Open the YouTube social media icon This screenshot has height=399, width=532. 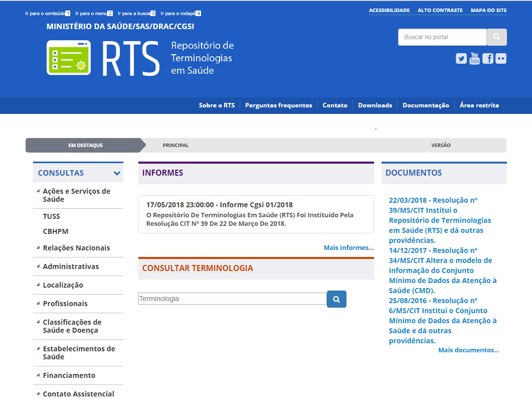tap(474, 59)
